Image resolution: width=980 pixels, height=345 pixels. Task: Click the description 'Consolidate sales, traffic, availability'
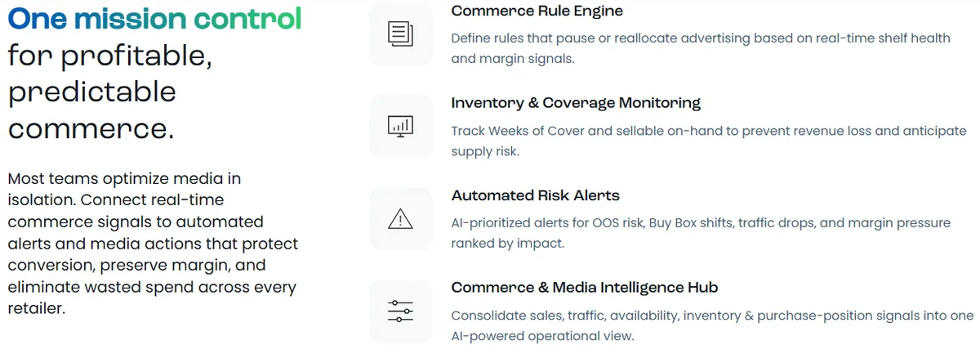pyautogui.click(x=712, y=325)
